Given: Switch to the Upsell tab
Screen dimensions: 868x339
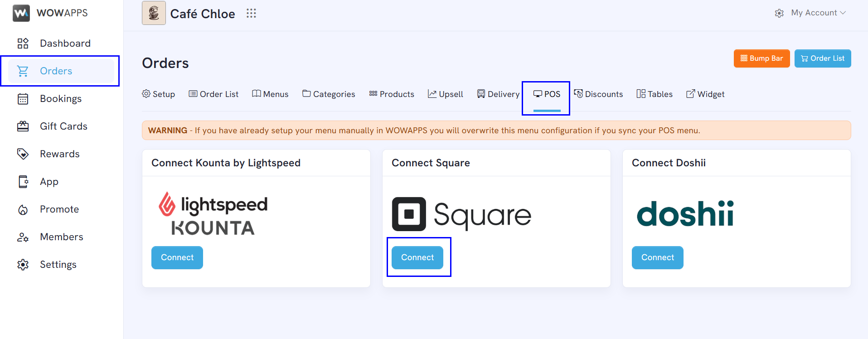Looking at the screenshot, I should tap(446, 94).
